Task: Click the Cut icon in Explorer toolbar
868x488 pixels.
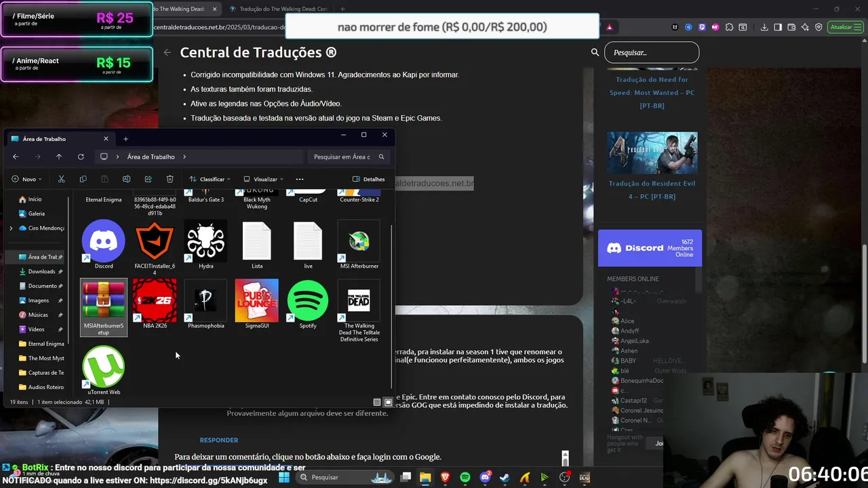Action: tap(61, 179)
